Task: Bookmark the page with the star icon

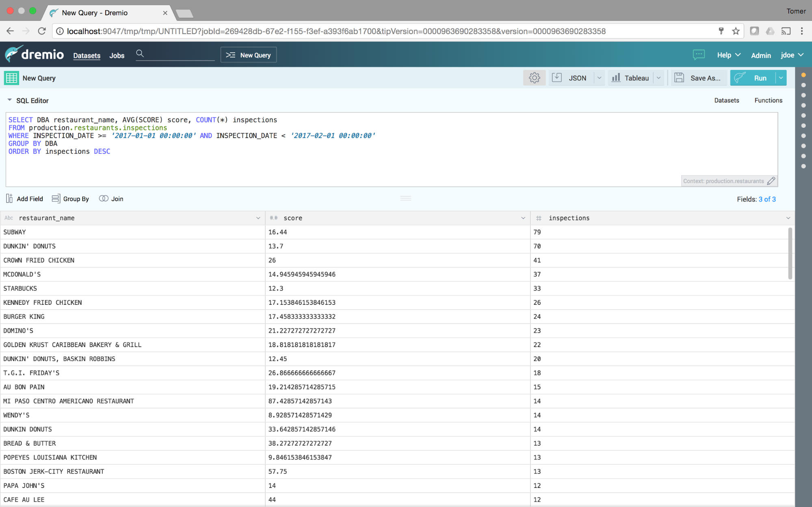Action: (736, 31)
